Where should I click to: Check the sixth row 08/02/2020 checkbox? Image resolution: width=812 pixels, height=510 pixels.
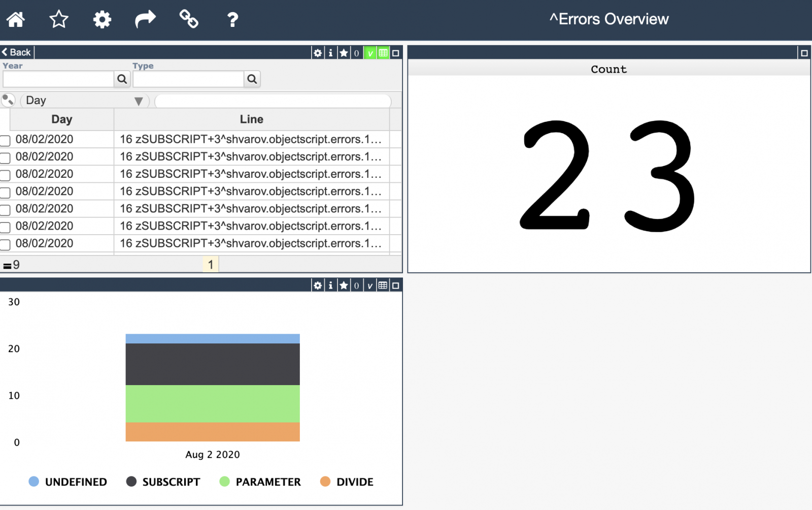pyautogui.click(x=5, y=227)
